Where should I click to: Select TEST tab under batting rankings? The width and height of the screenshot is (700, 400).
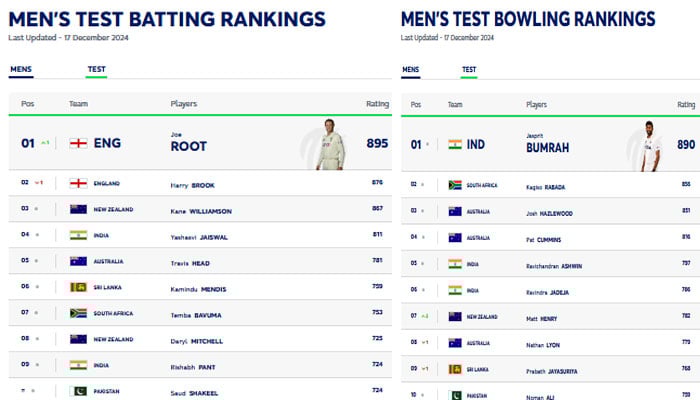tap(97, 70)
